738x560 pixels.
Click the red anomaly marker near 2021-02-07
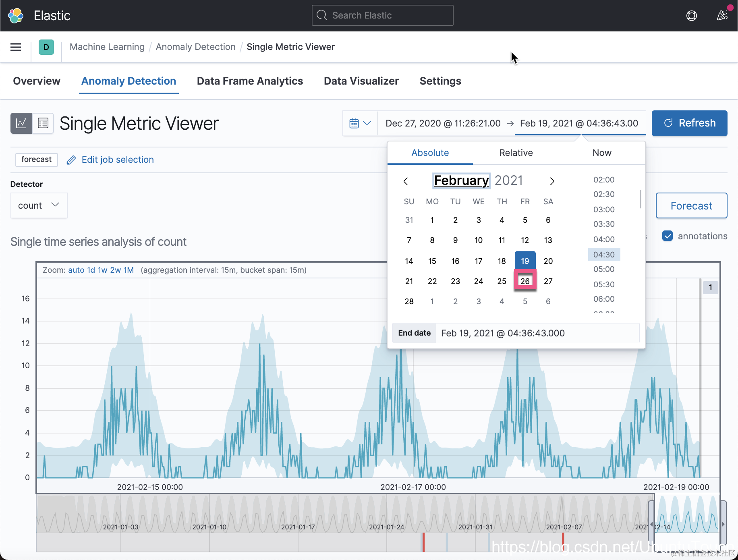[563, 542]
